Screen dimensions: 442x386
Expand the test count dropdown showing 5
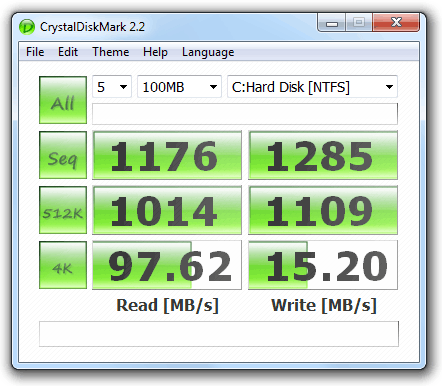(112, 87)
